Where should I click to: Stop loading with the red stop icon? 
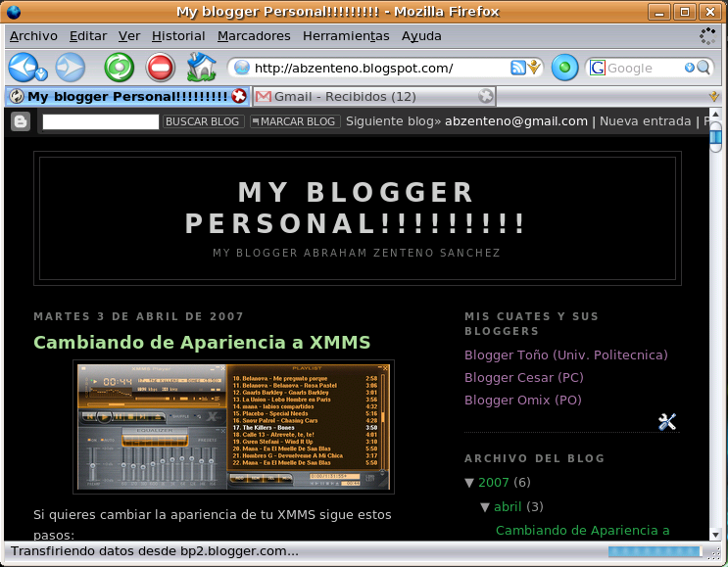click(x=161, y=68)
